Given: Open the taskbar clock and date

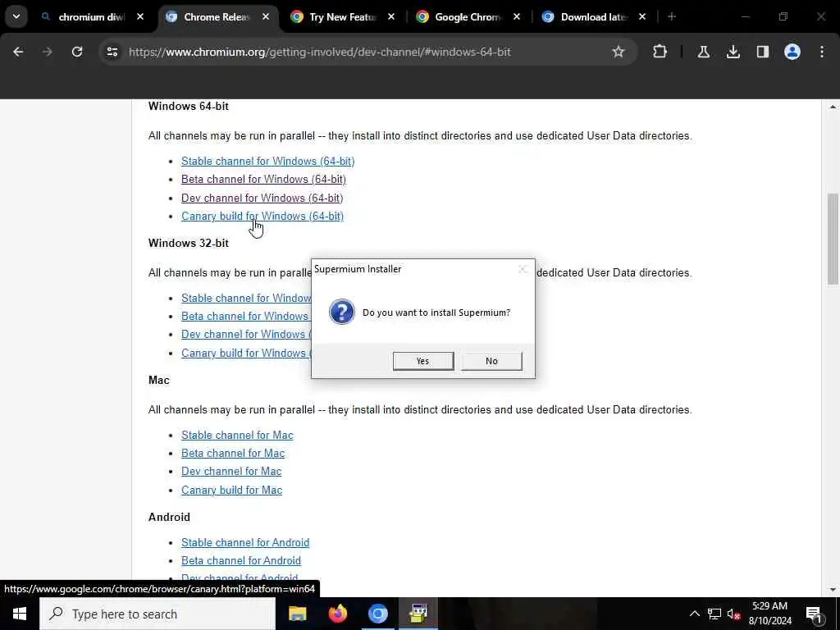Looking at the screenshot, I should [769, 614].
